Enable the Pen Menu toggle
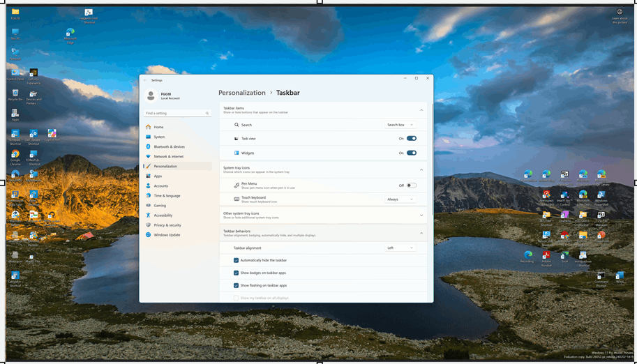 click(412, 185)
